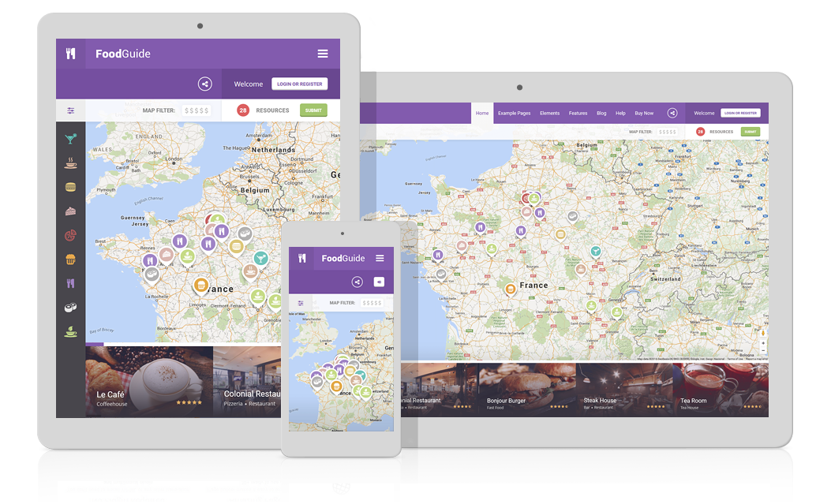Click Buy Now in wide tablet navbar

point(644,113)
